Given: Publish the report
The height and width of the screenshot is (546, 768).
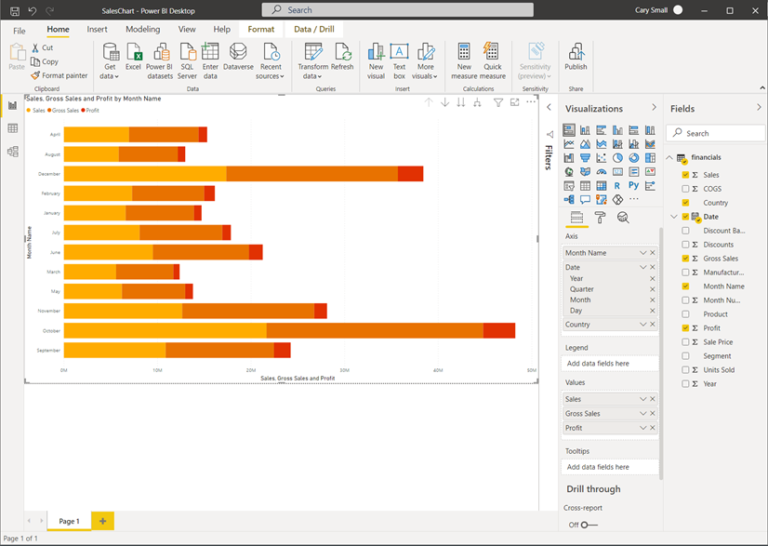Looking at the screenshot, I should tap(576, 56).
